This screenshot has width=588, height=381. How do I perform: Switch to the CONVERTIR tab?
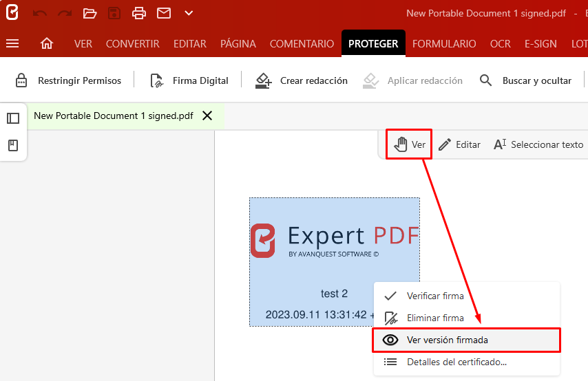click(x=132, y=44)
